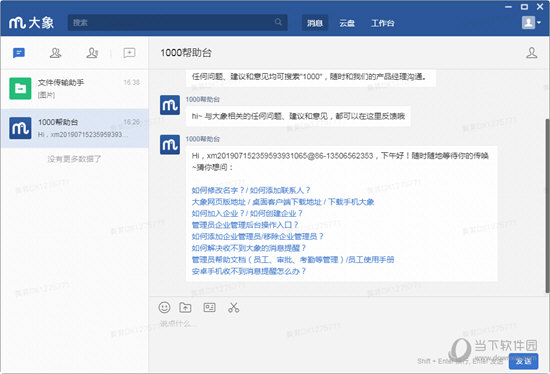The width and height of the screenshot is (550, 374).
Task: Click the green 文件传输助手 avatar
Action: tap(20, 88)
